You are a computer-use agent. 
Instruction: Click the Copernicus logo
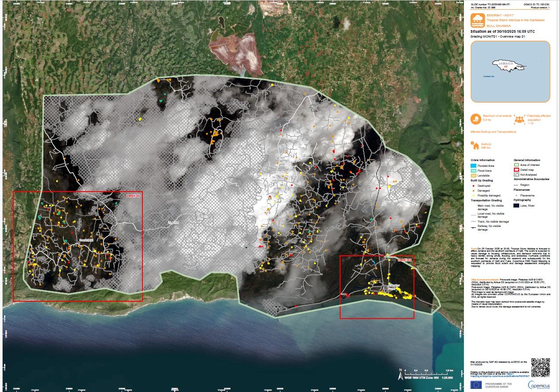539,385
